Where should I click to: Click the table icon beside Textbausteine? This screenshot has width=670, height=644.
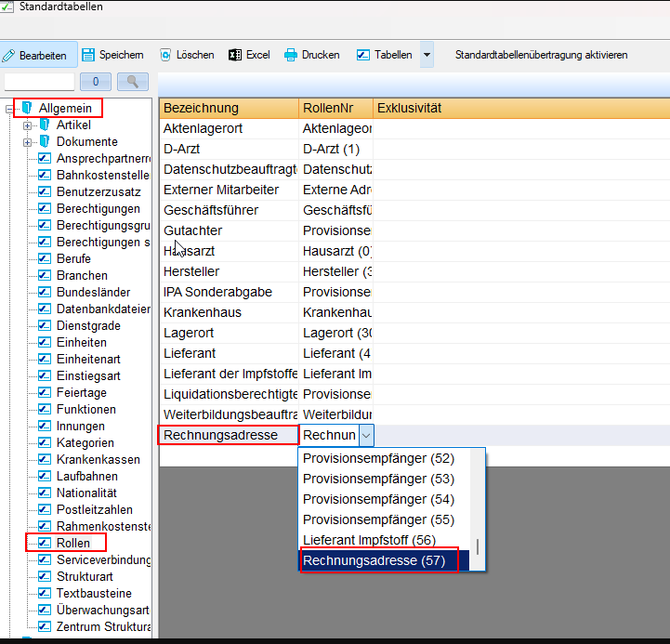pyautogui.click(x=45, y=593)
